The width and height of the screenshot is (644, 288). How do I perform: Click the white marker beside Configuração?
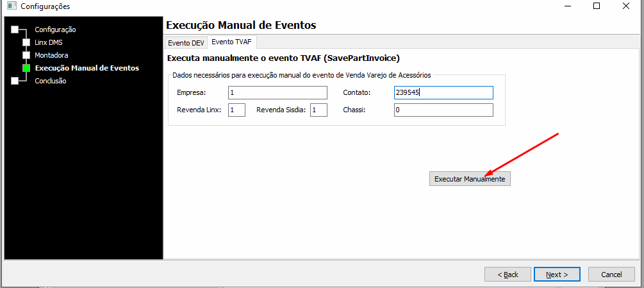[x=15, y=30]
